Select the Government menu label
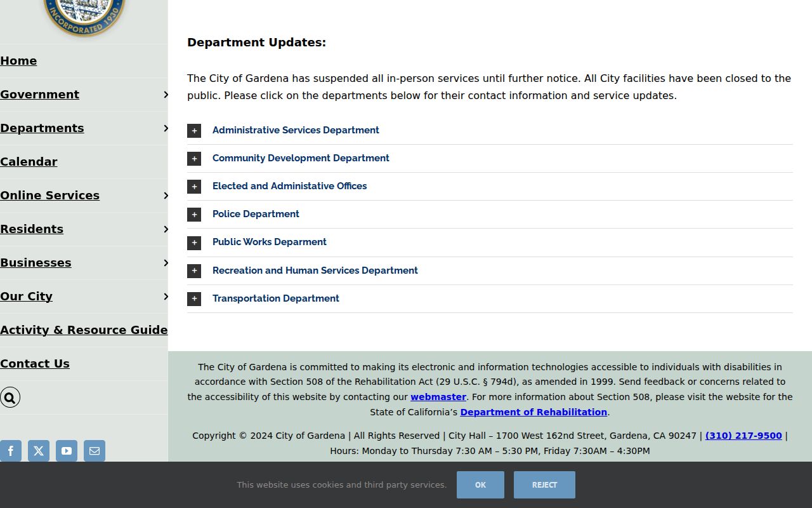This screenshot has height=508, width=812. click(x=39, y=95)
